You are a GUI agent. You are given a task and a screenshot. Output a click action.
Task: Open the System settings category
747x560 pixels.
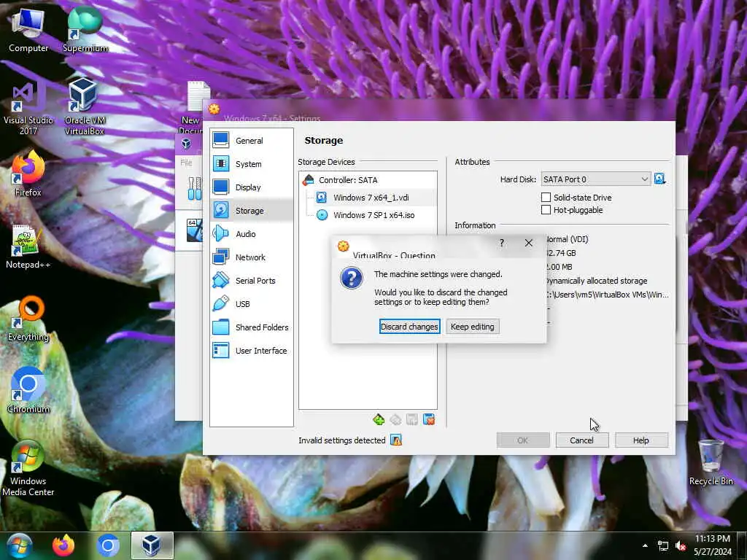pyautogui.click(x=251, y=164)
